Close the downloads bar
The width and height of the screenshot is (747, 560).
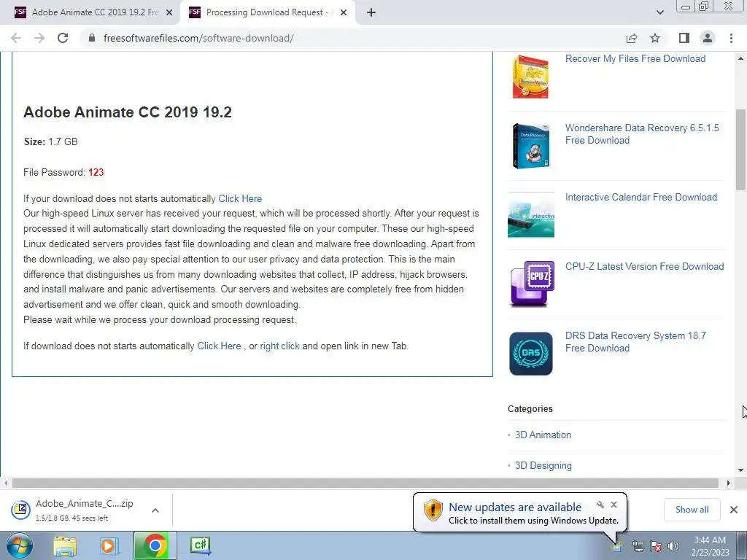734,510
